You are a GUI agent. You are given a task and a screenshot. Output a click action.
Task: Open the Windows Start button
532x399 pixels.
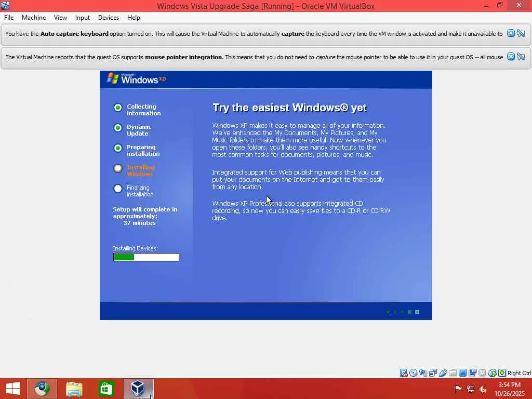tap(13, 389)
